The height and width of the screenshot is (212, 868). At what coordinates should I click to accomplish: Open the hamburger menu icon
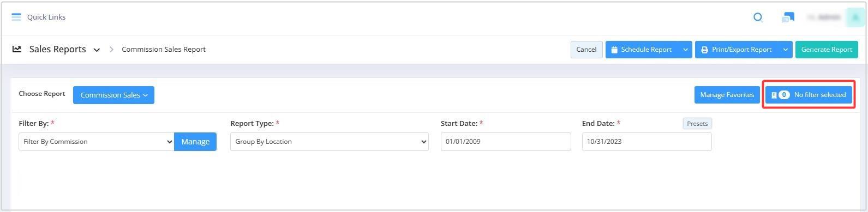[x=16, y=17]
